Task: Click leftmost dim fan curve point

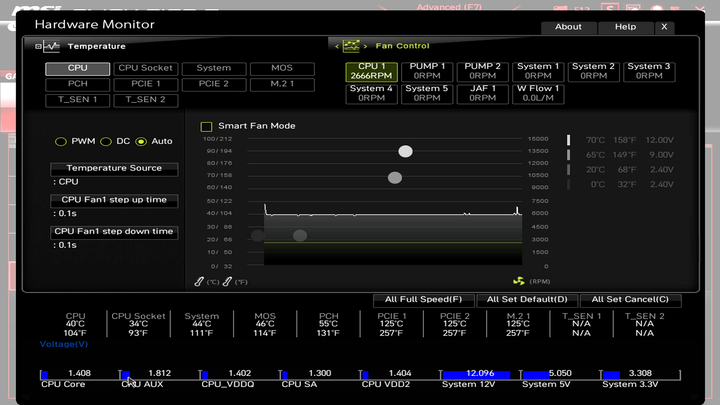Action: 258,236
